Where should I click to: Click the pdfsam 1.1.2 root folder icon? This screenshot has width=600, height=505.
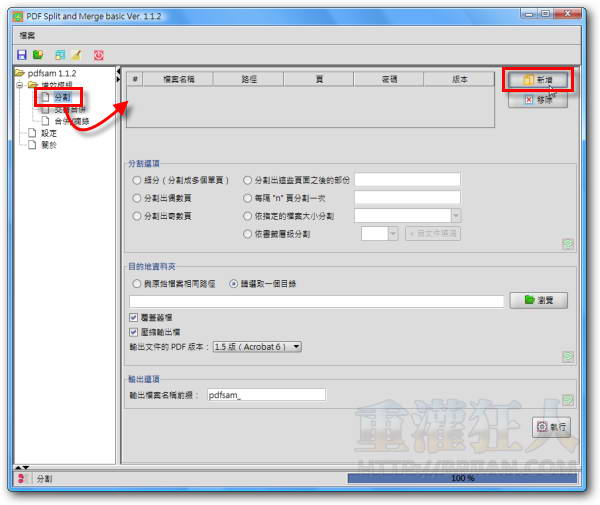(20, 73)
